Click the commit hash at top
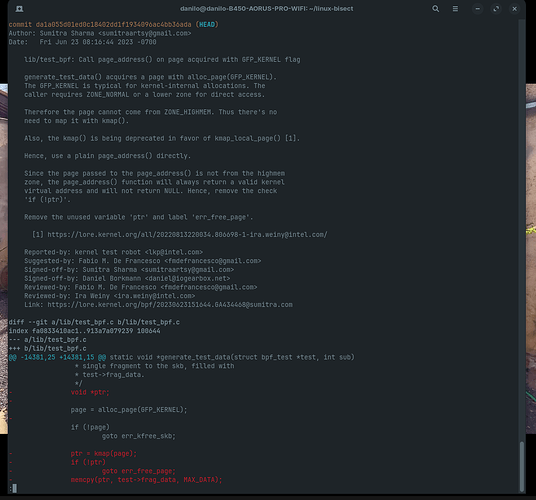This screenshot has height=500, width=536. tap(113, 25)
